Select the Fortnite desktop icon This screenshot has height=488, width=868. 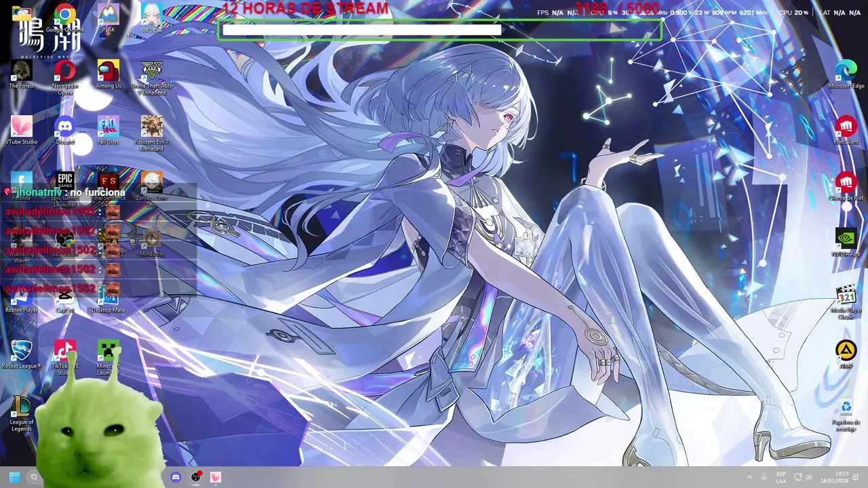pos(22,186)
